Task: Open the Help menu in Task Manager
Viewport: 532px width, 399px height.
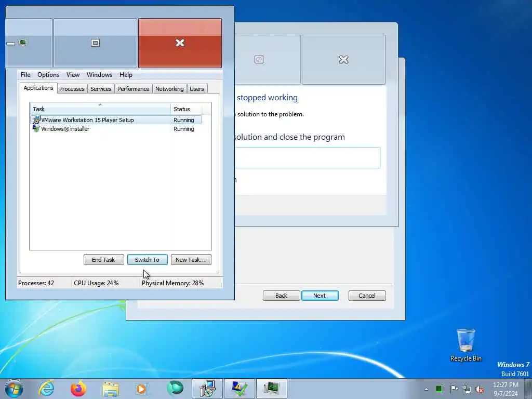Action: pyautogui.click(x=126, y=75)
